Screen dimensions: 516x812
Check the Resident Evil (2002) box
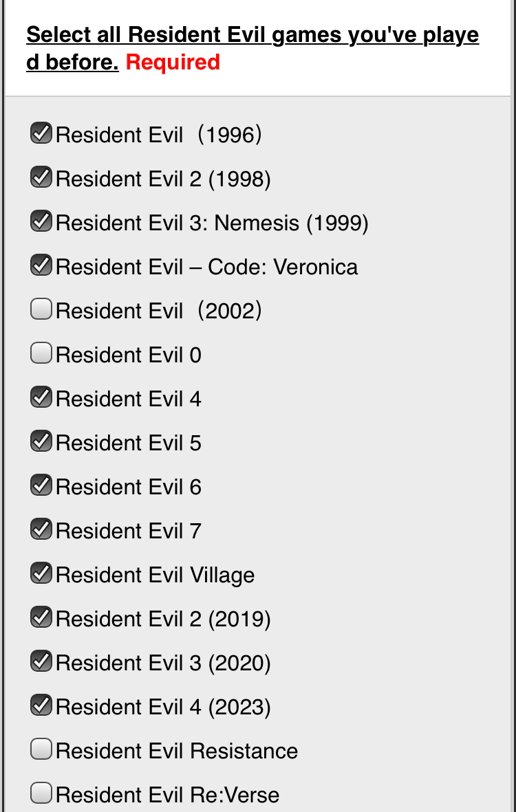click(x=41, y=309)
